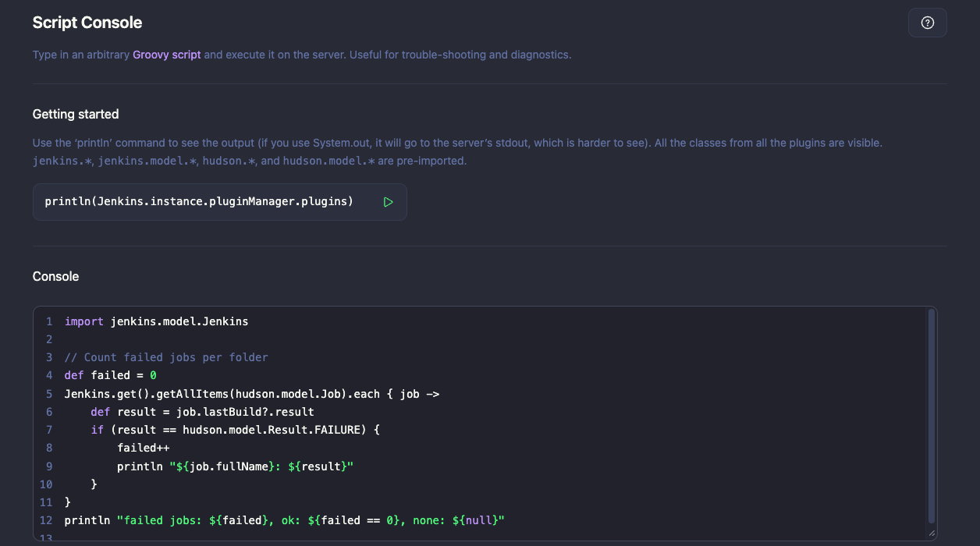Click line 1 import jenkins.model.Jenkins

(156, 321)
